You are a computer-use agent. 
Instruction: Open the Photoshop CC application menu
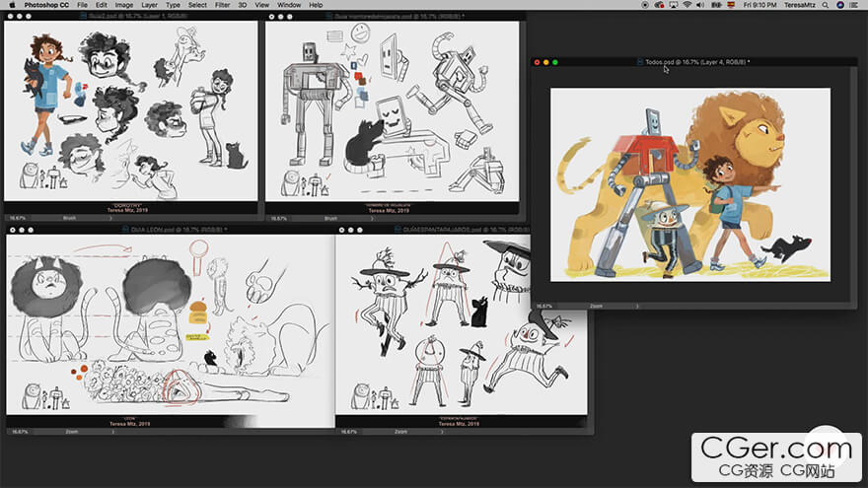46,5
